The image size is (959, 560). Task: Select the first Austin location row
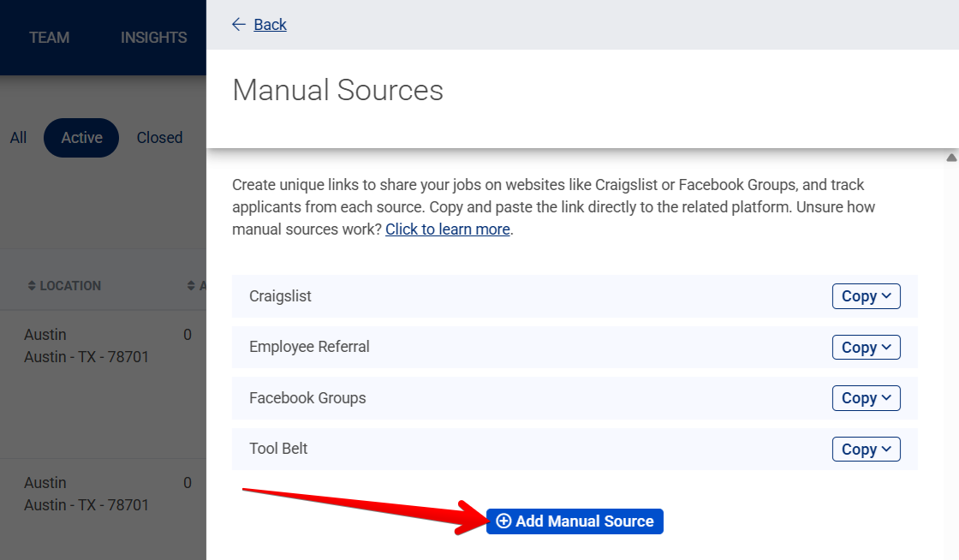tap(94, 345)
